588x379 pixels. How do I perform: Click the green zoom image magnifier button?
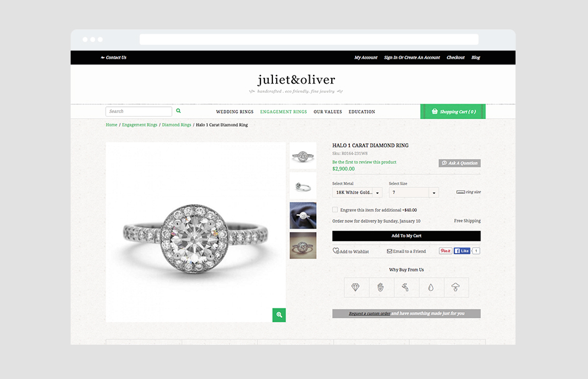279,315
